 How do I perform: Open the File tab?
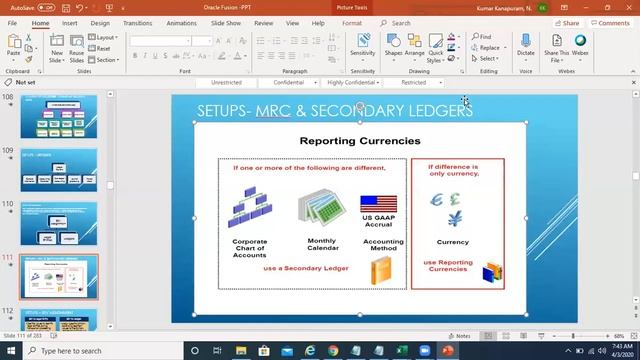pyautogui.click(x=12, y=23)
